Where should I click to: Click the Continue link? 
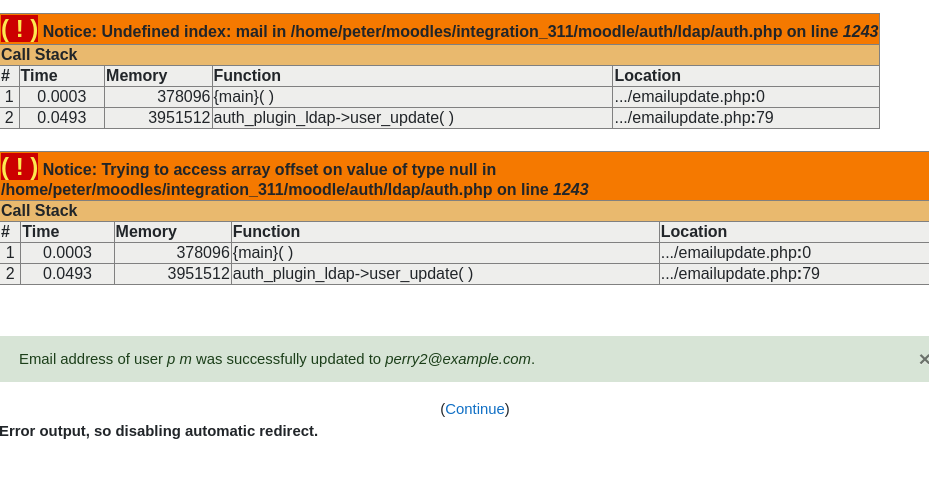pos(475,409)
